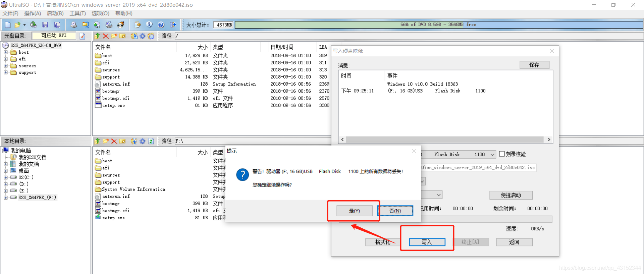Click the 写入 write button
Screen dimensions: 644x274
[x=427, y=242]
